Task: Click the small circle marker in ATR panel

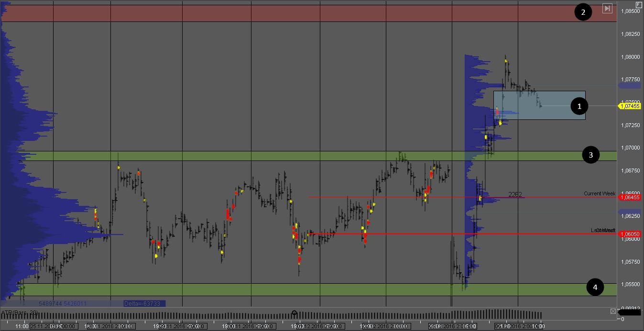Action: click(294, 313)
